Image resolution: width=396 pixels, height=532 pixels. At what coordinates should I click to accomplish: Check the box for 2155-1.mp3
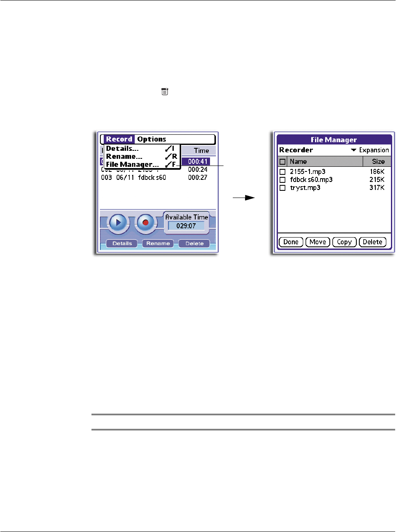pos(283,172)
